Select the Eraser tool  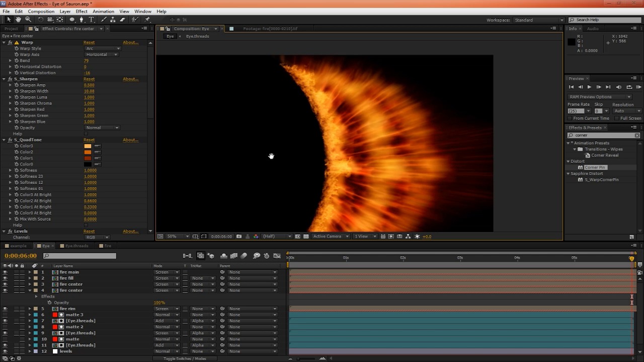122,20
